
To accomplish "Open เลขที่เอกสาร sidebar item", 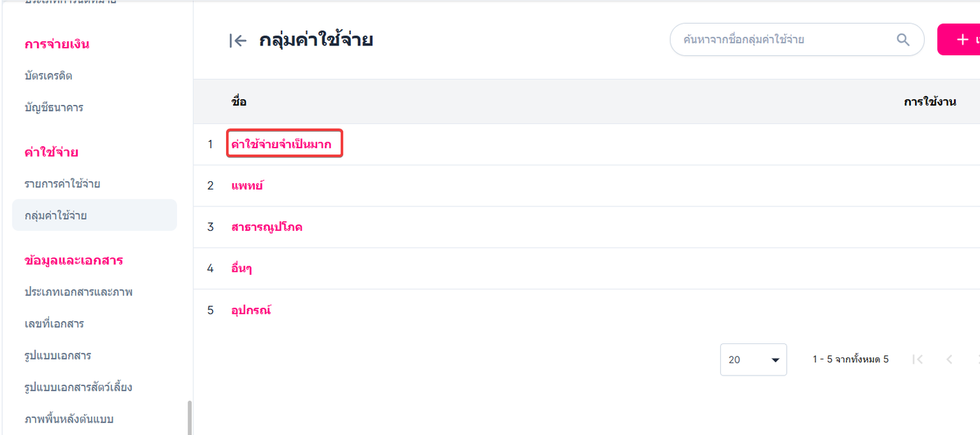I will point(54,324).
